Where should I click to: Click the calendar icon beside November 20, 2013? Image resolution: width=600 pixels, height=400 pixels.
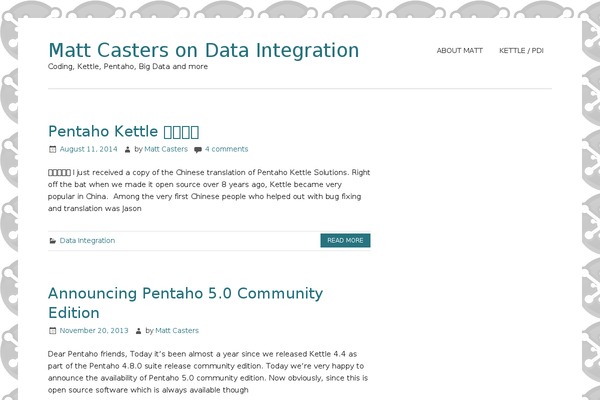coord(52,331)
